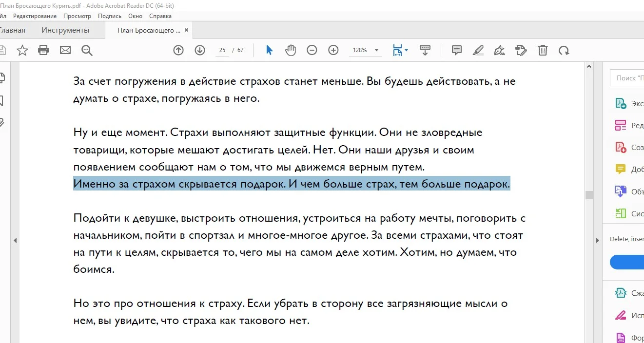Jump to next page with the down arrow icon

click(x=200, y=50)
